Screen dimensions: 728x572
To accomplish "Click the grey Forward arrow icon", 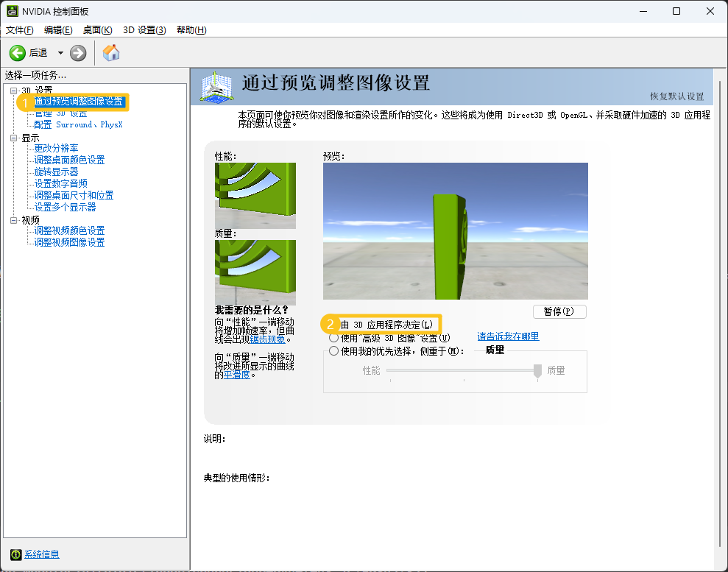I will (78, 53).
